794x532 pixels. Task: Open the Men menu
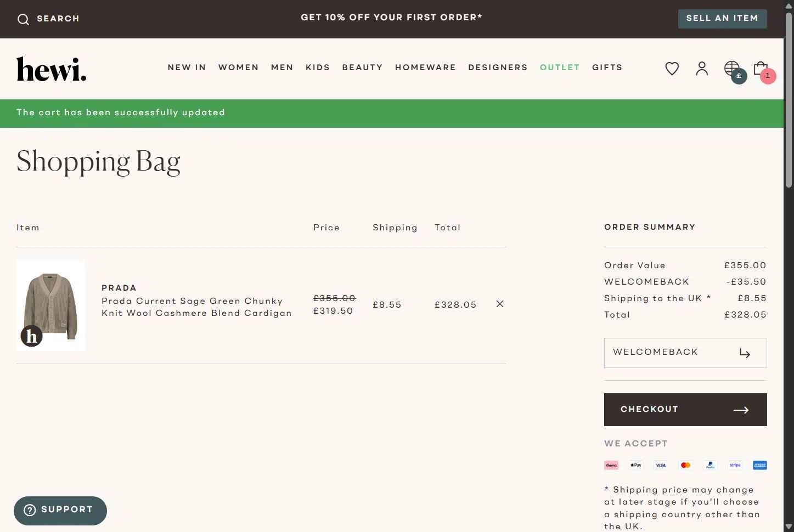(x=282, y=67)
